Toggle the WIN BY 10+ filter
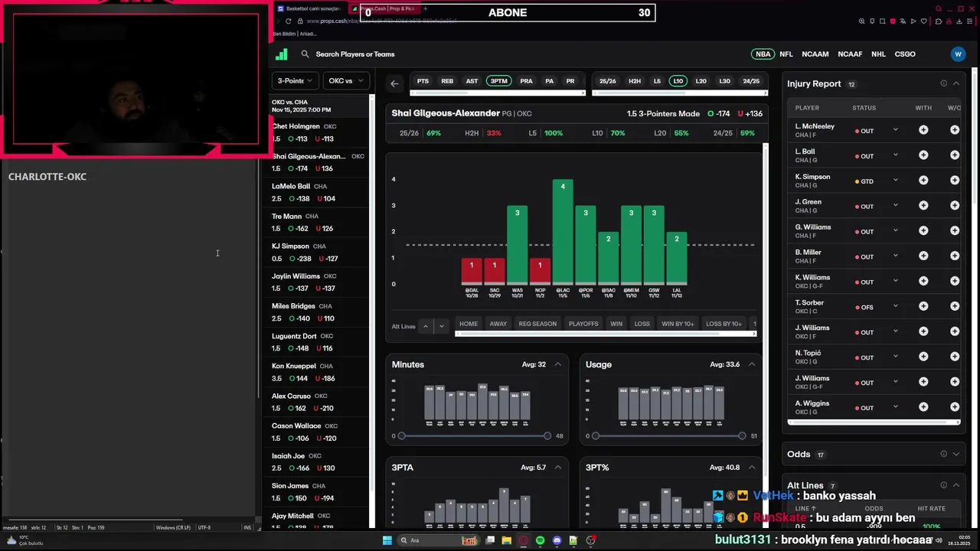Screen dimensions: 980x551 [678, 324]
